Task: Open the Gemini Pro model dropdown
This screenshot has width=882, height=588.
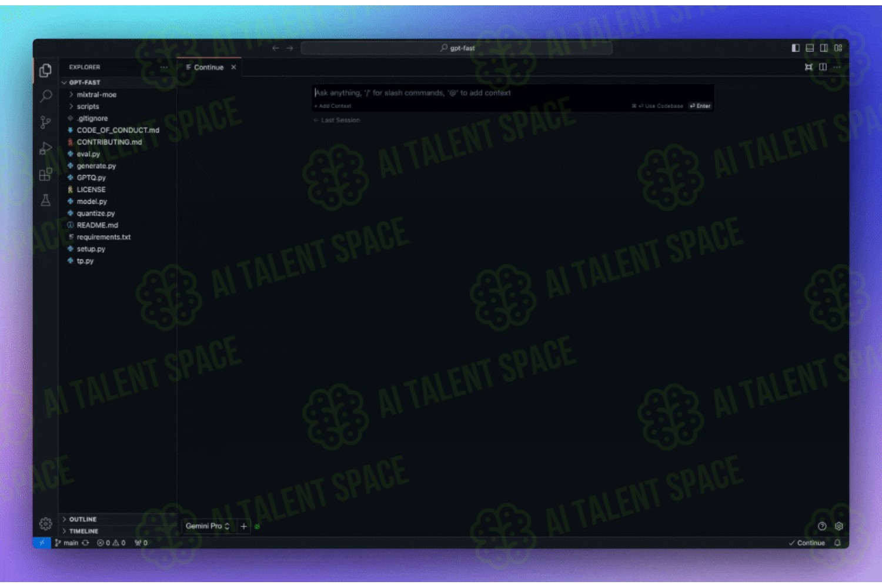Action: click(x=208, y=526)
